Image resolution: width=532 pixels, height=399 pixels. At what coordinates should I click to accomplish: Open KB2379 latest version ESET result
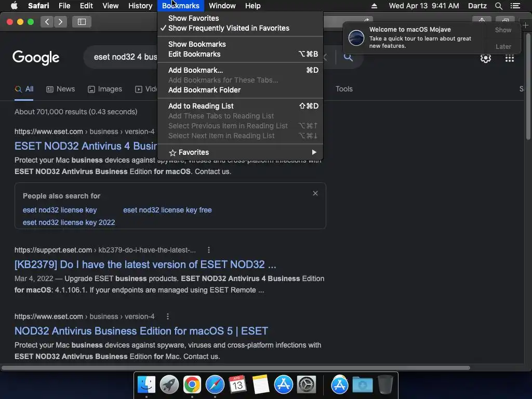(145, 264)
